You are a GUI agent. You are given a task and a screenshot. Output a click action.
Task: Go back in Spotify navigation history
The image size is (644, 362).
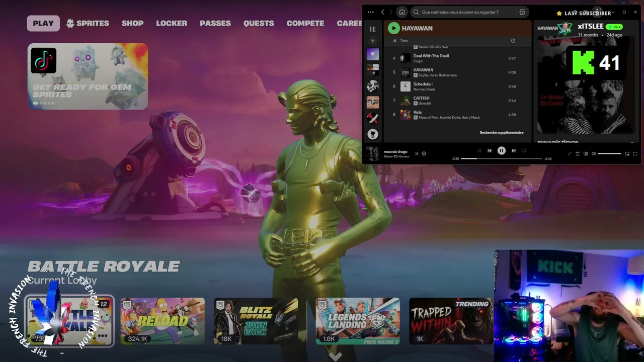click(x=383, y=12)
